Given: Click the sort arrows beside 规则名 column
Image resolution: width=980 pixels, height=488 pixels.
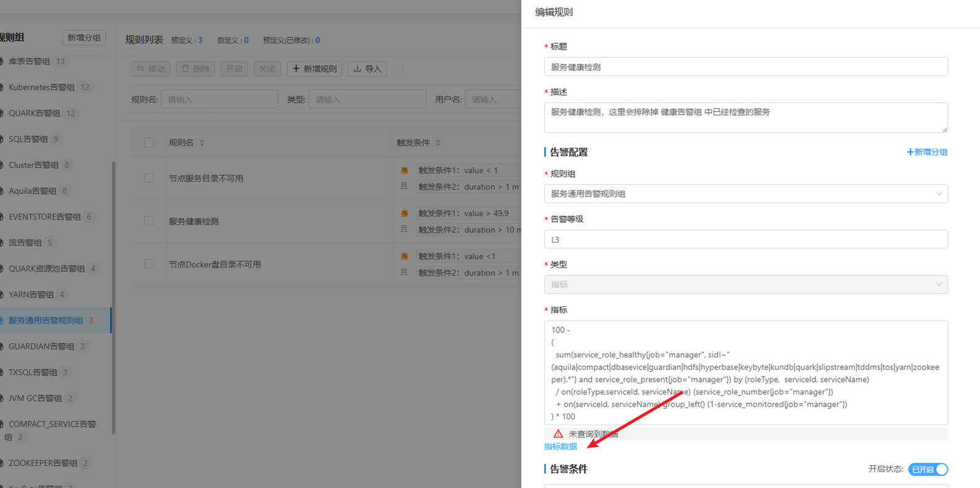Looking at the screenshot, I should (x=202, y=143).
